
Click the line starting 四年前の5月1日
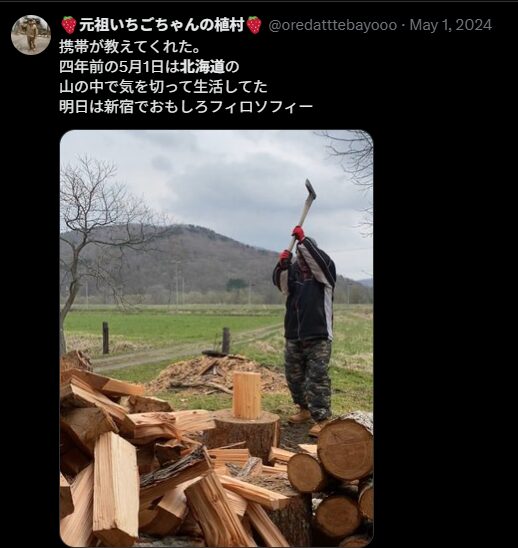[x=149, y=67]
